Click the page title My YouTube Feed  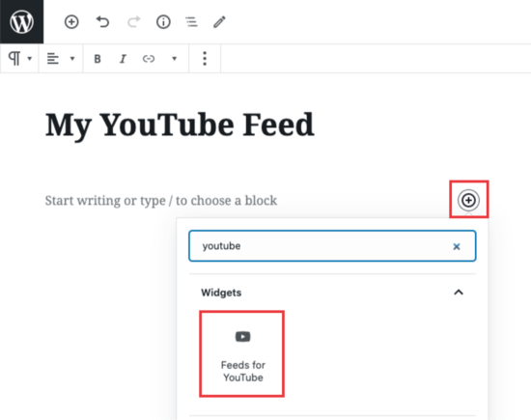pyautogui.click(x=180, y=125)
